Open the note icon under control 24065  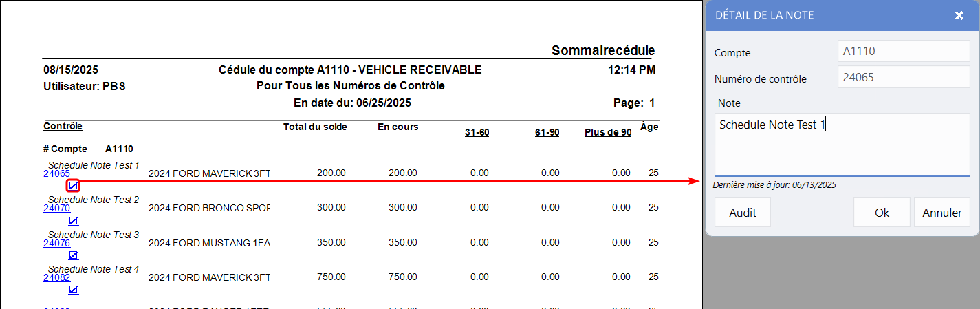[x=73, y=186]
